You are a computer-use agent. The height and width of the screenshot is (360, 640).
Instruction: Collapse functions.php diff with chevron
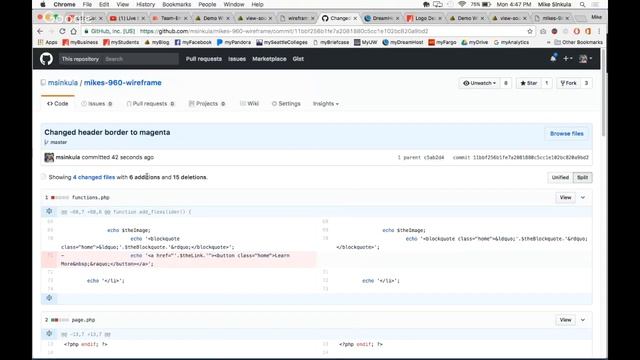click(583, 198)
